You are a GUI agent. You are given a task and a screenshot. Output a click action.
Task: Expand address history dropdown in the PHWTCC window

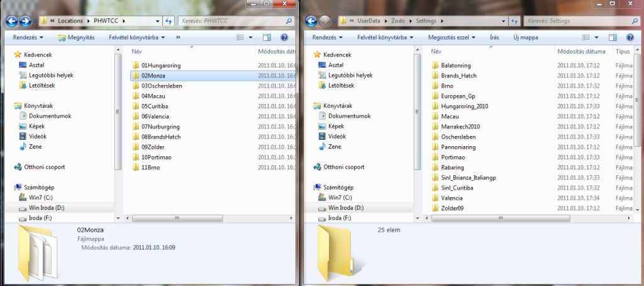click(158, 21)
